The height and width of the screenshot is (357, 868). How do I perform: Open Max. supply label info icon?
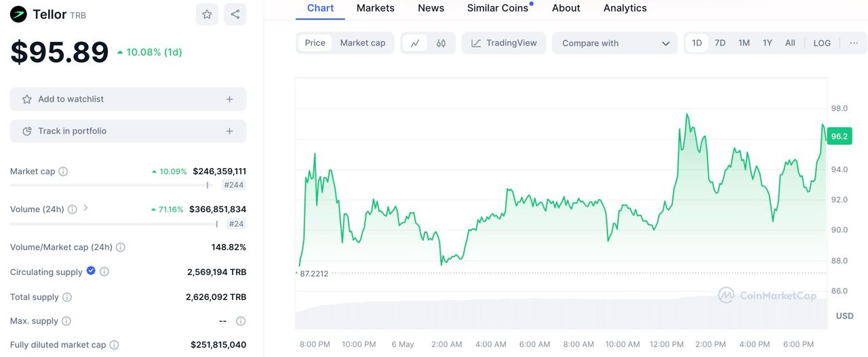point(66,320)
